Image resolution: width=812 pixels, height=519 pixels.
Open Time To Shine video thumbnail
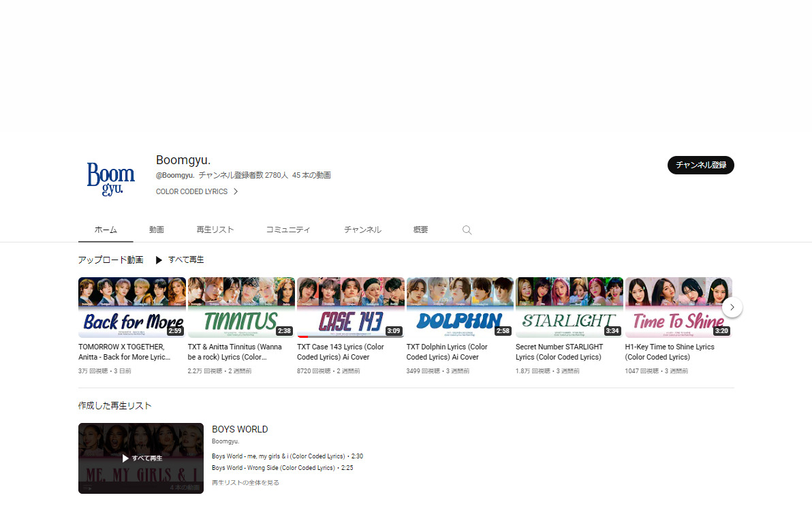coord(678,307)
